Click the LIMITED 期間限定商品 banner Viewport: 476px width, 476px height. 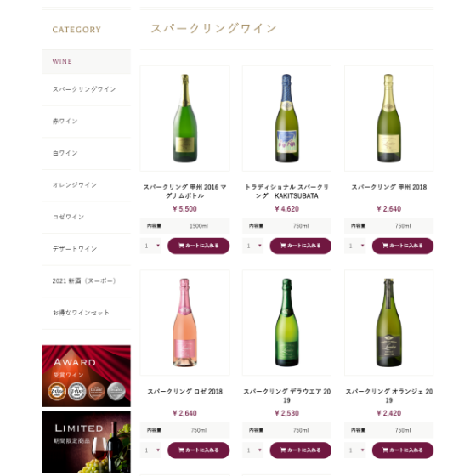[x=87, y=442]
